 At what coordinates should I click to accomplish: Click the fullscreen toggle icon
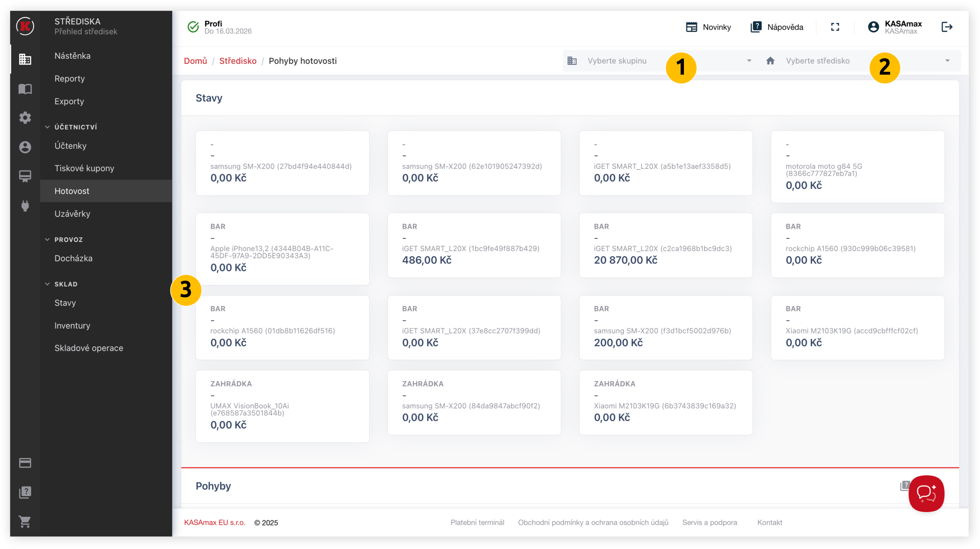coord(835,27)
